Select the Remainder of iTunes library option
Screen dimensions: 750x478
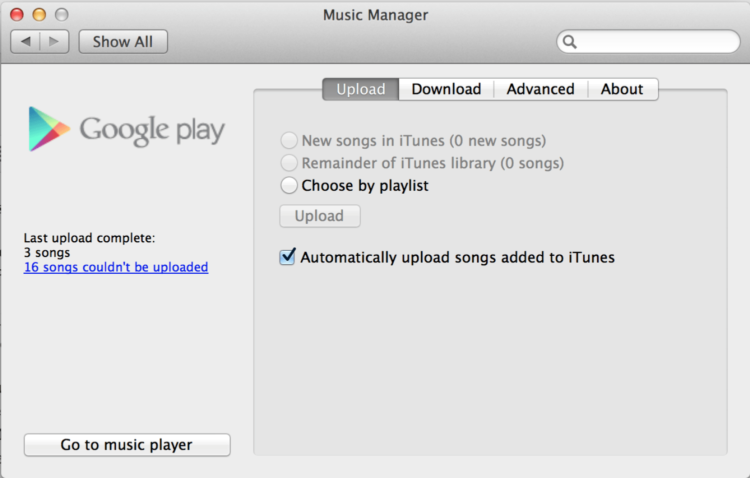[x=289, y=163]
